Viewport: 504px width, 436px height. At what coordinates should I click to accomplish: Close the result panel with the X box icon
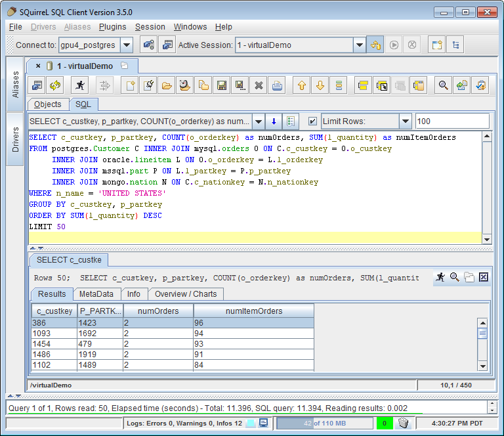click(x=484, y=277)
